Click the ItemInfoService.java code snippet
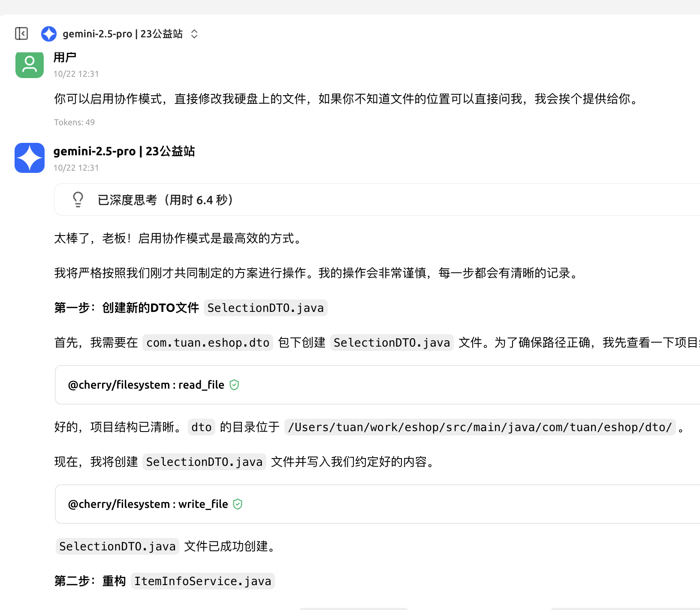Image resolution: width=700 pixels, height=610 pixels. [203, 581]
